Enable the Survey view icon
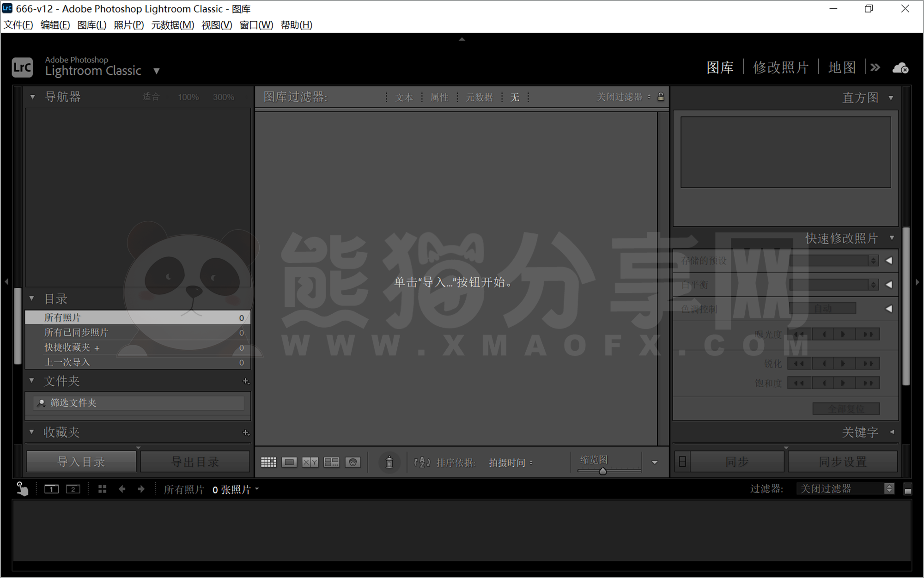The image size is (924, 578). coord(331,462)
